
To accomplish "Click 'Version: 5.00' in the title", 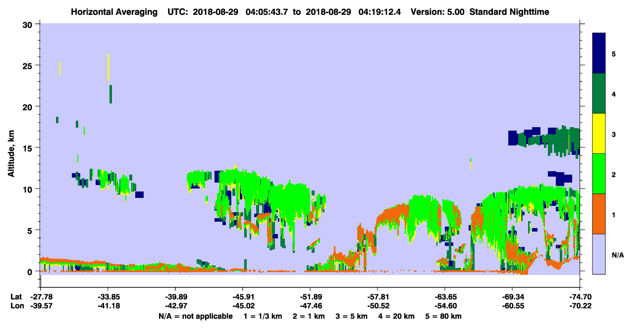I will pyautogui.click(x=436, y=11).
